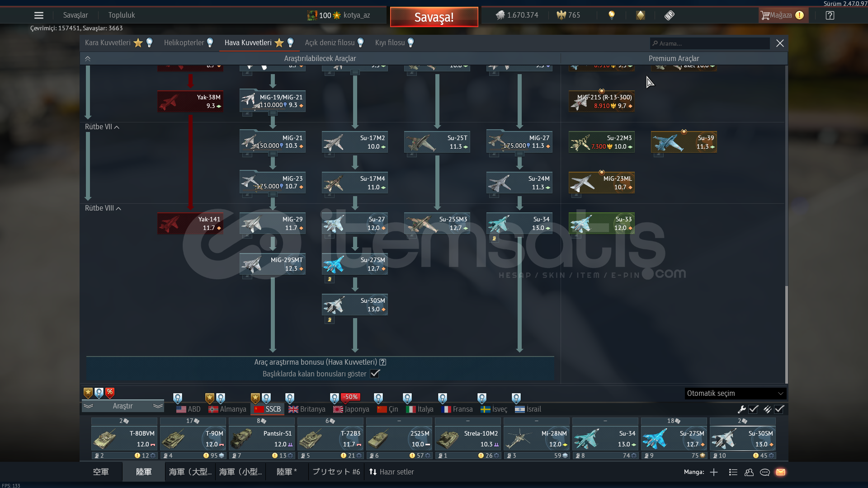Viewport: 868px width, 488px height.
Task: Select MiG-23ML premium aircraft
Action: 602,183
